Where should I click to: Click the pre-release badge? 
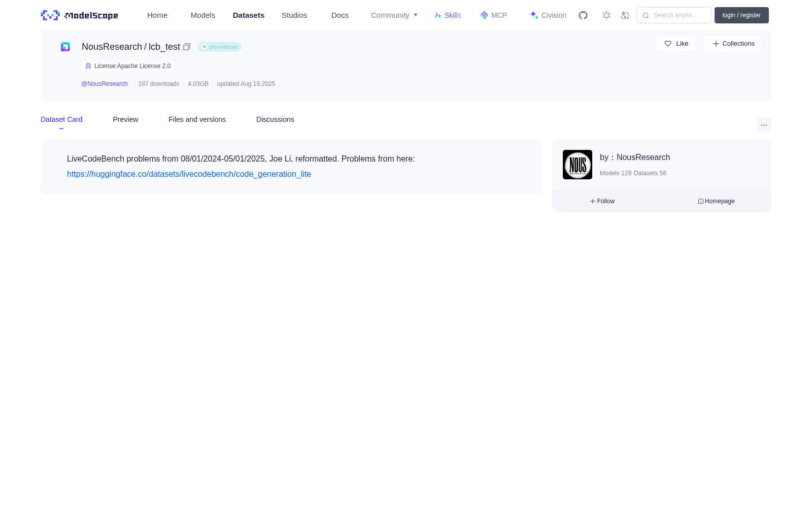(219, 47)
